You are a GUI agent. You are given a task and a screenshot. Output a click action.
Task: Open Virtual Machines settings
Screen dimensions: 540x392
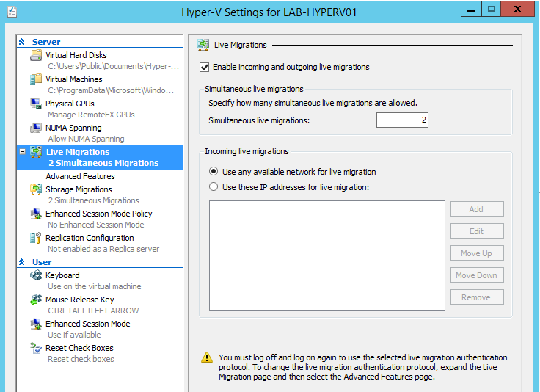pyautogui.click(x=74, y=79)
